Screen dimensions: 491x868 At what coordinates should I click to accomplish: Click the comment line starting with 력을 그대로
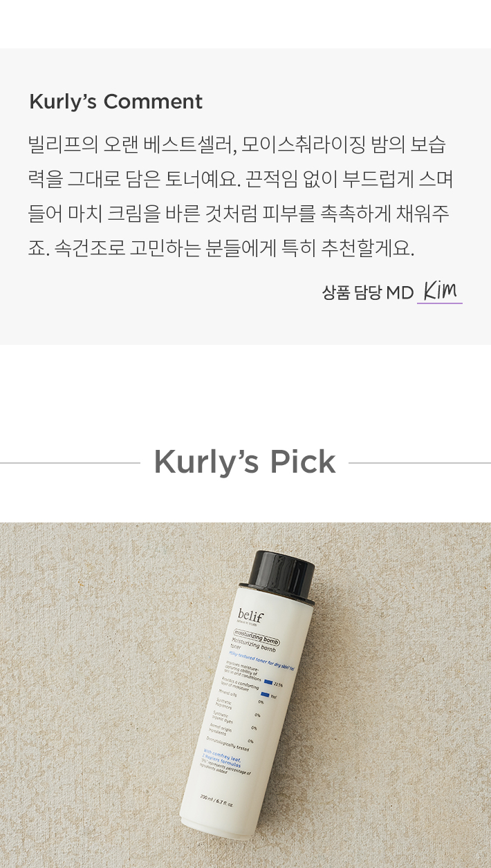point(241,179)
